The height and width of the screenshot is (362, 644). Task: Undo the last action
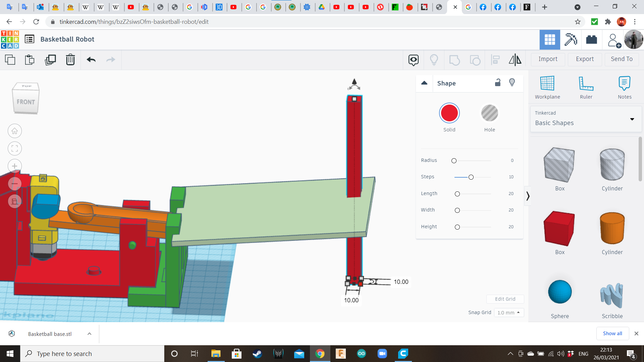coord(91,60)
